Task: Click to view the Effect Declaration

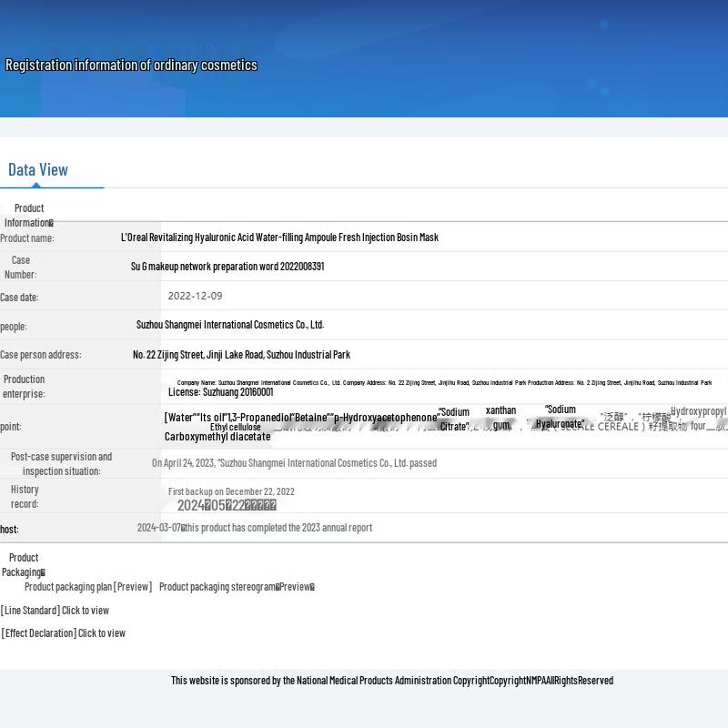Action: point(64,633)
